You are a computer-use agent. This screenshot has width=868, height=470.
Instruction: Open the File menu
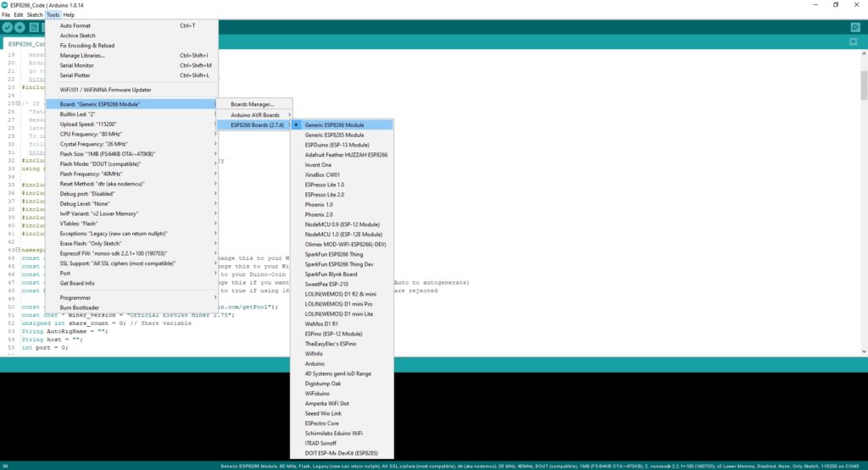tap(6, 15)
